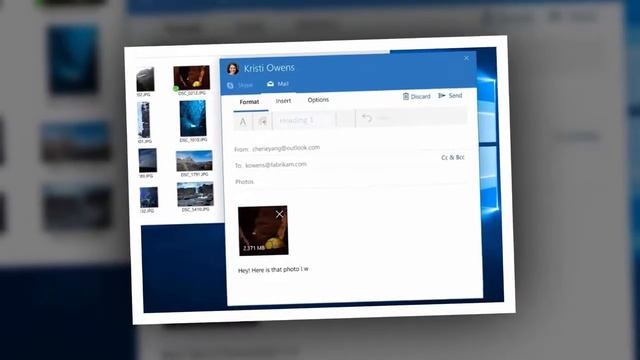Viewport: 640px width, 360px height.
Task: Open the attached cave photo thumbnail
Action: pos(263,231)
